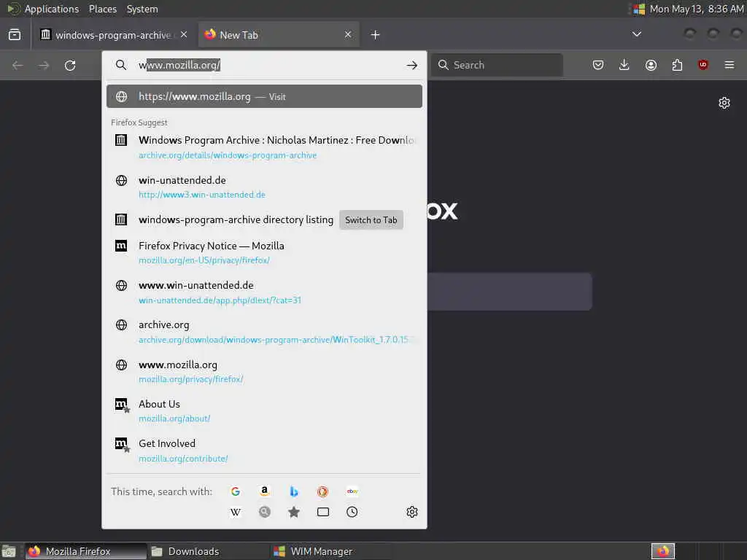Click the Go arrow in address bar

412,65
